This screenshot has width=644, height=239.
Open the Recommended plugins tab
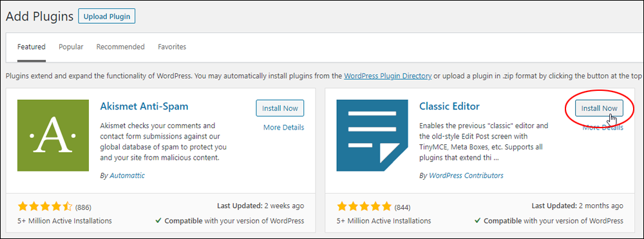click(x=120, y=47)
